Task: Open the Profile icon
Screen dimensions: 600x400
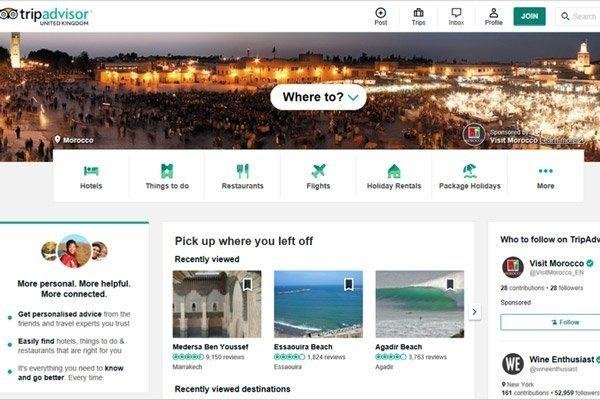Action: coord(494,13)
